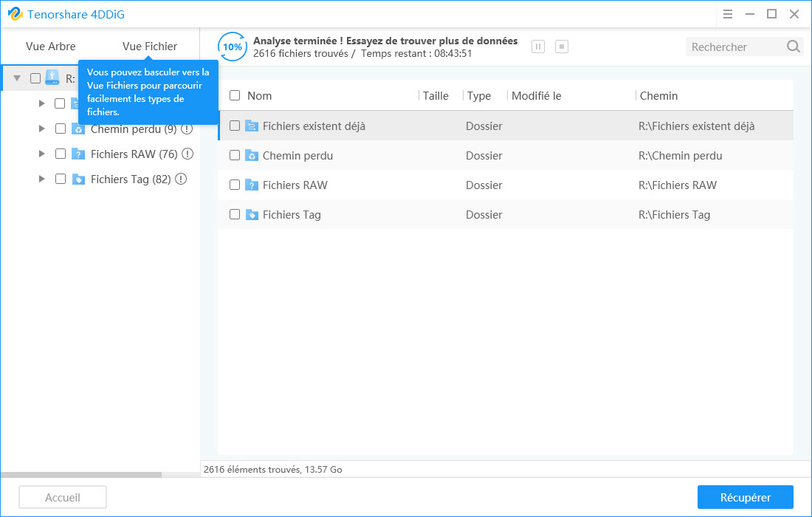Sort by the Nom column header
The height and width of the screenshot is (517, 812).
tap(259, 96)
